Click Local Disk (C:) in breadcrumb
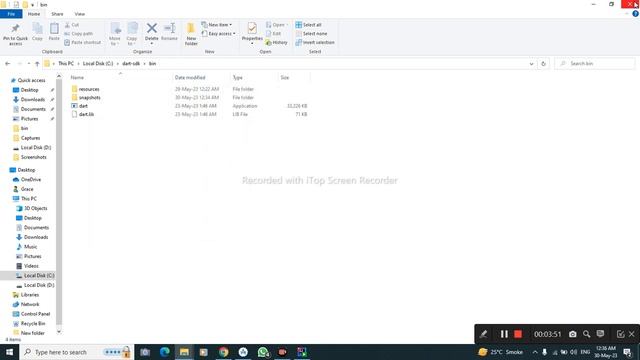The height and width of the screenshot is (360, 640). tap(98, 64)
